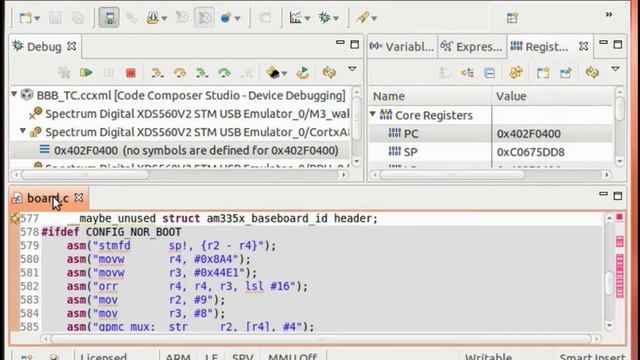
Task: Click the Show Type Names icon in Registers
Action: pyautogui.click(x=467, y=73)
